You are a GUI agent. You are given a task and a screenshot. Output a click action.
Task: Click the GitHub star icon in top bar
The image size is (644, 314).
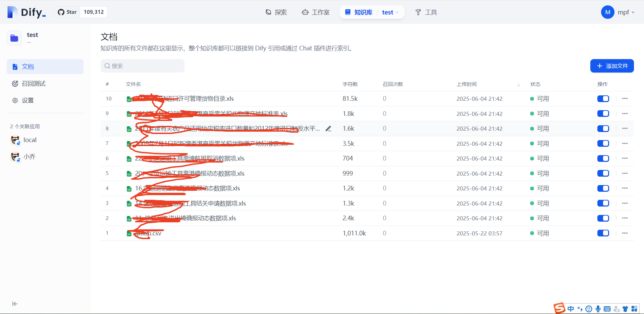click(61, 12)
